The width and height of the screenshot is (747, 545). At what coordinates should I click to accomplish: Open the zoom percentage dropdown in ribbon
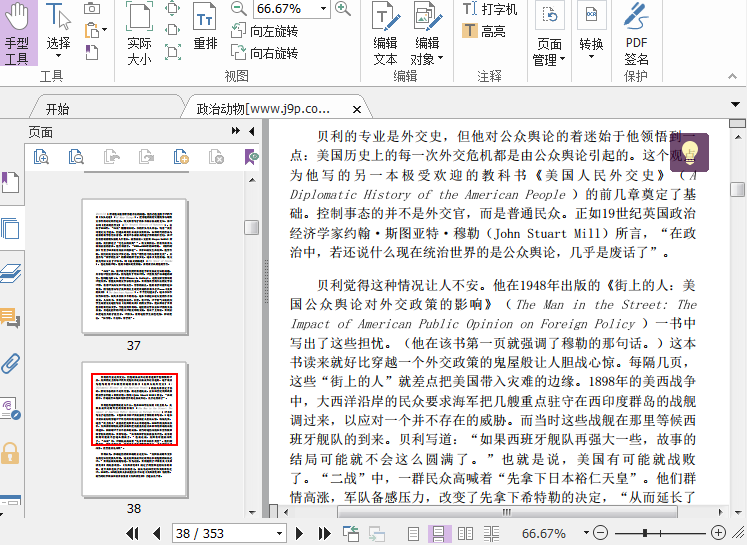point(324,9)
